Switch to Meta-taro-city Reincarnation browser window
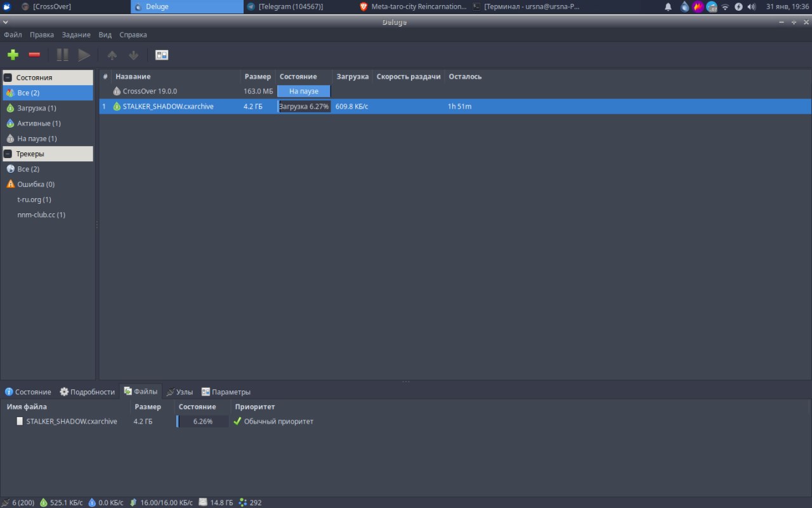Image resolution: width=812 pixels, height=508 pixels. click(x=412, y=6)
